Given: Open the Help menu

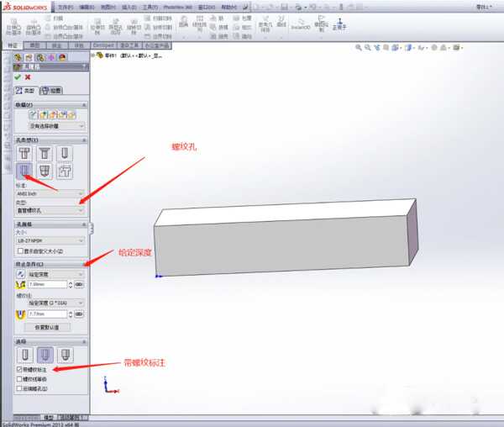Looking at the screenshot, I should (228, 7).
